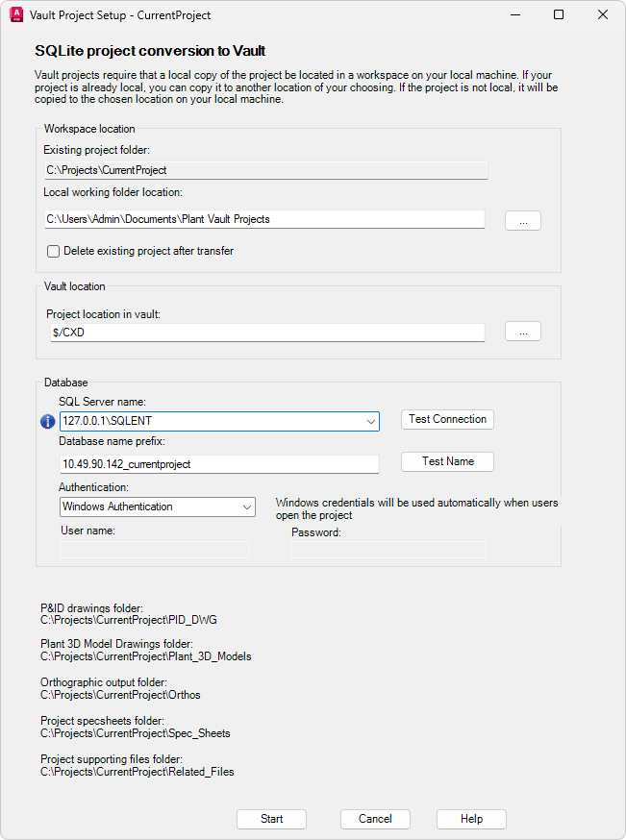Browse for local working folder location

click(523, 221)
